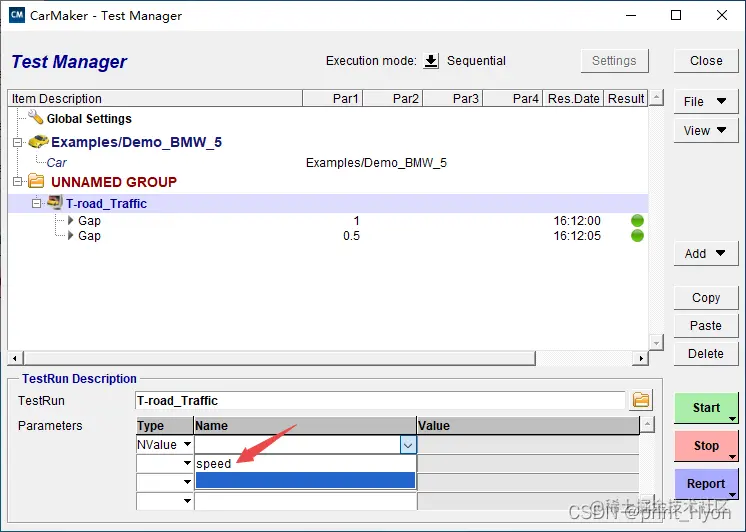
Task: Click the Examples/Demo_BMW_5 car value text
Action: (376, 163)
